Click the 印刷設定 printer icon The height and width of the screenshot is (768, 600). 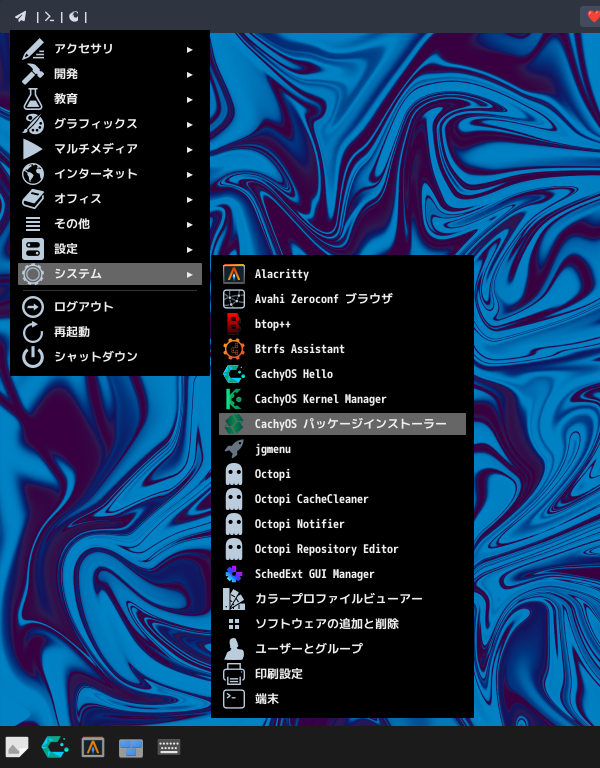[234, 674]
